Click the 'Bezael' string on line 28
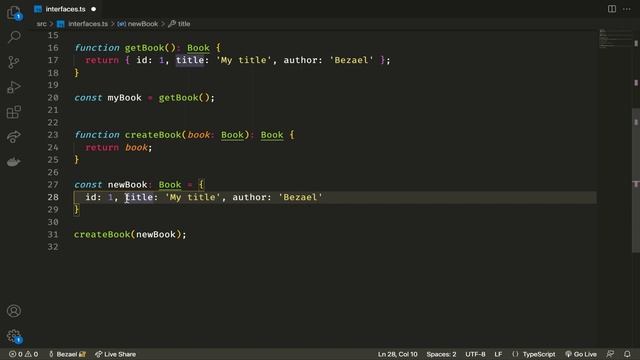 [x=300, y=197]
